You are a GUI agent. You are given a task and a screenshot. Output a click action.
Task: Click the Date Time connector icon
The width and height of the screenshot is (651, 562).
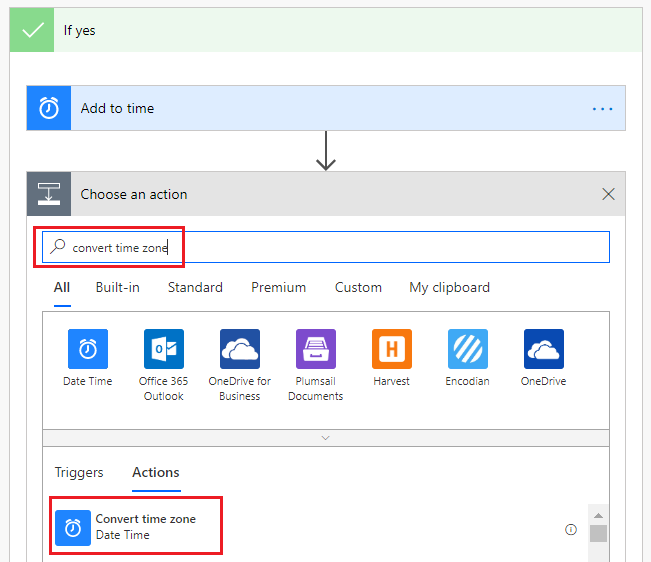[x=88, y=349]
